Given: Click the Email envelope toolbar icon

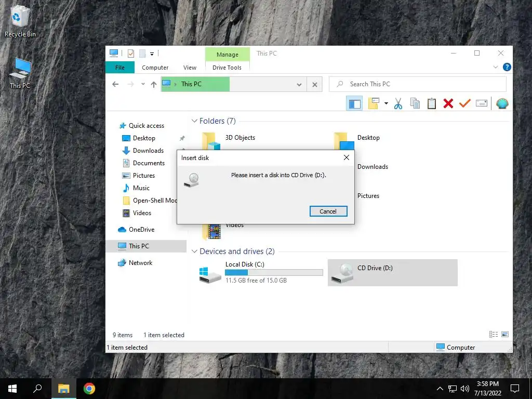Looking at the screenshot, I should click(x=482, y=103).
